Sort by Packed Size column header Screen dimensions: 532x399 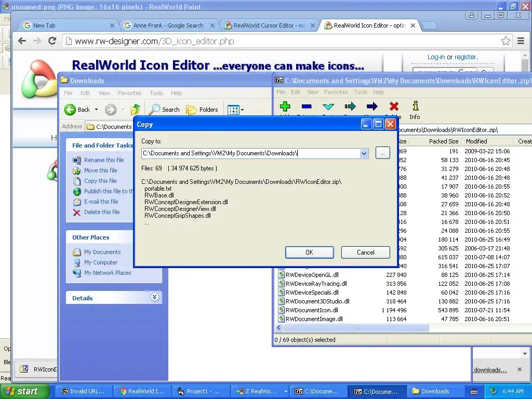point(444,141)
